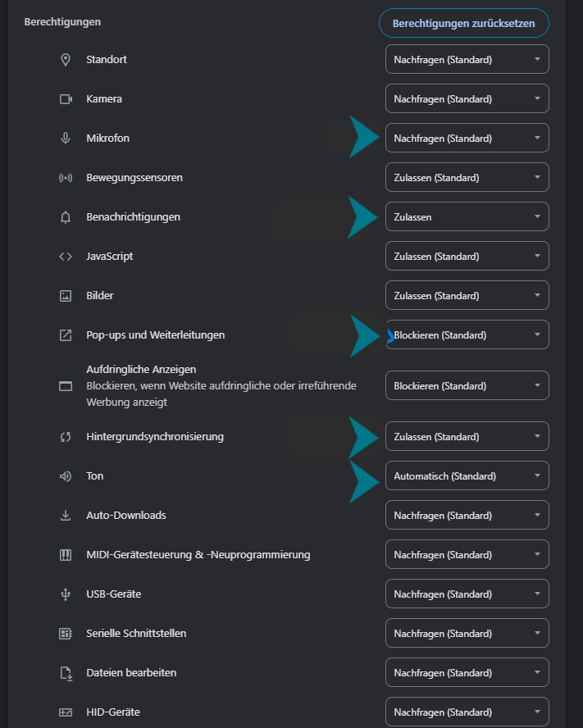Click the Benachrichtigungen bell icon

click(x=66, y=216)
